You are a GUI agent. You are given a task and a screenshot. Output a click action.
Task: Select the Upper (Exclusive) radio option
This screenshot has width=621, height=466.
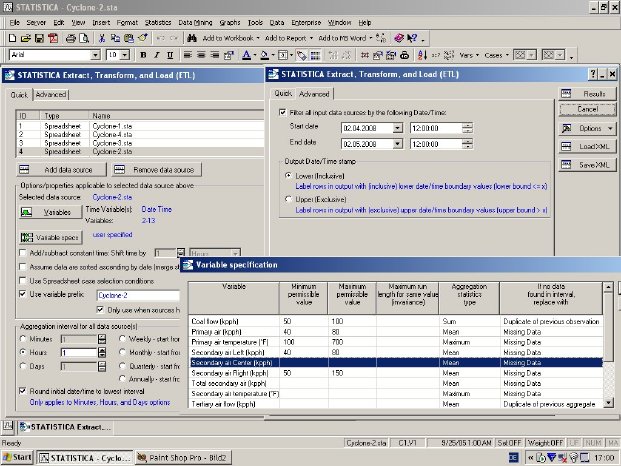[286, 198]
